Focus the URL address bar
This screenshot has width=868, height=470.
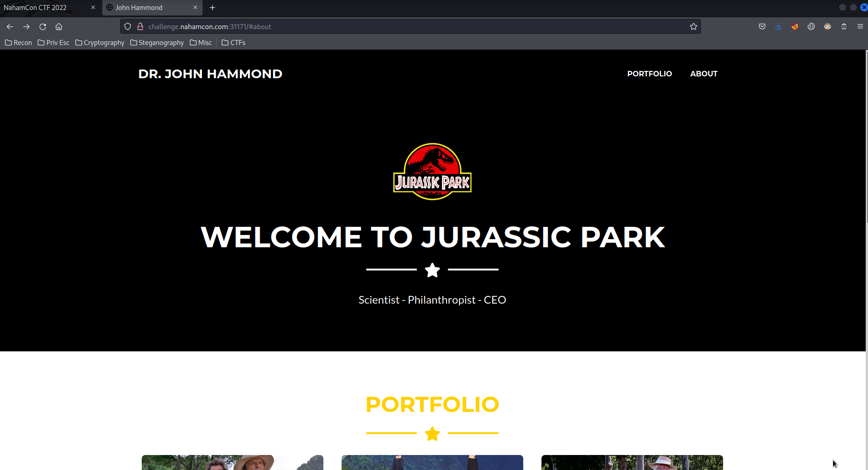pyautogui.click(x=411, y=27)
